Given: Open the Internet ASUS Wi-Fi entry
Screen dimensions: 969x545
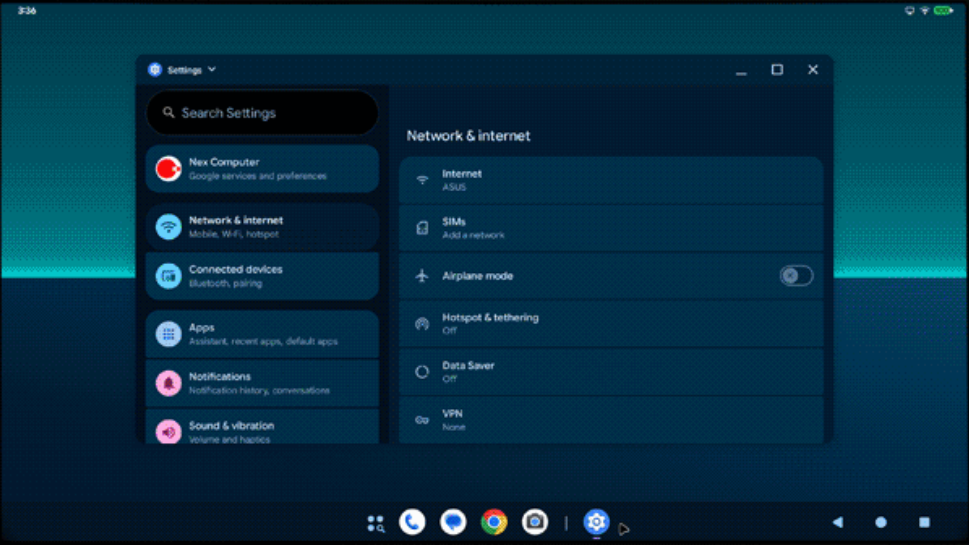Looking at the screenshot, I should 610,180.
